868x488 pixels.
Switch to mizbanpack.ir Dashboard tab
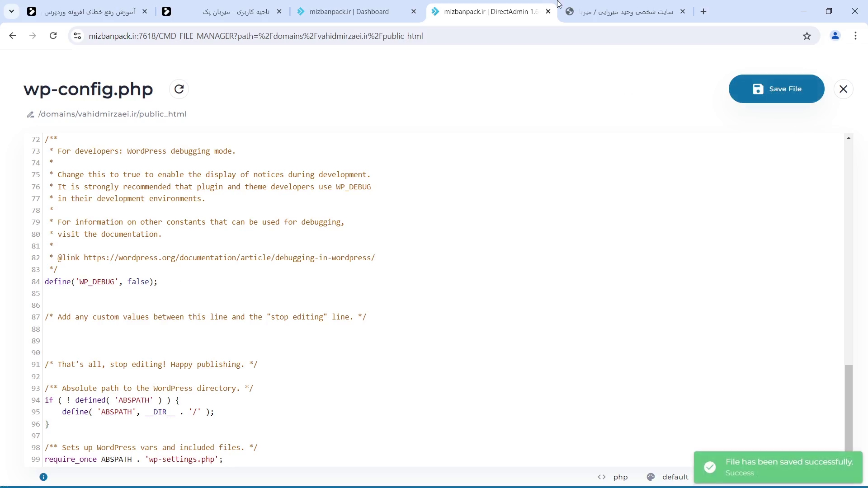pos(357,12)
